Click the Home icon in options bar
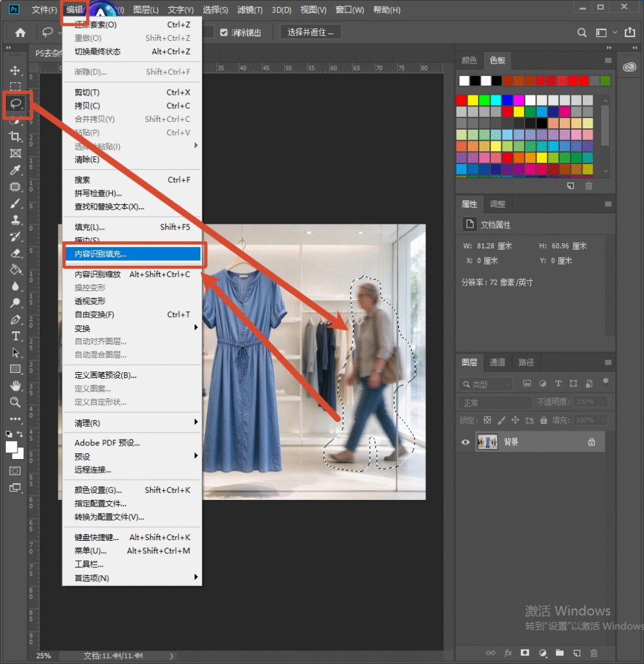Image resolution: width=644 pixels, height=664 pixels. tap(20, 32)
